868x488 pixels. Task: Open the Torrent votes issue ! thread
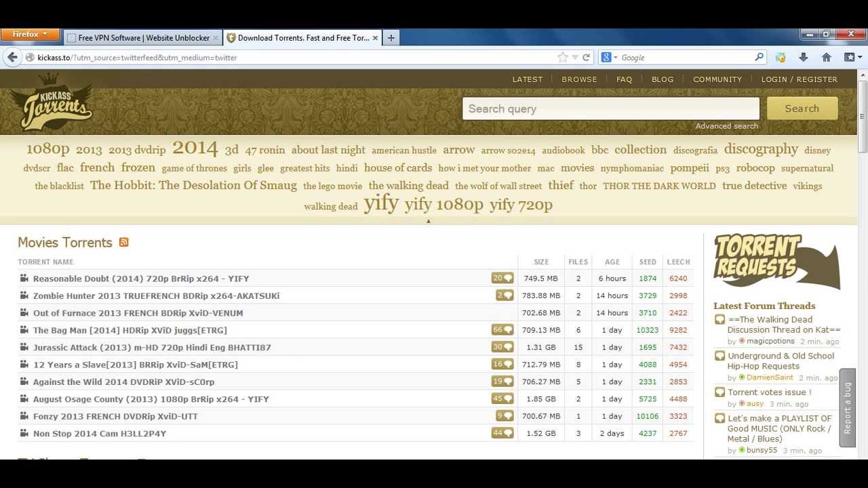pyautogui.click(x=769, y=392)
